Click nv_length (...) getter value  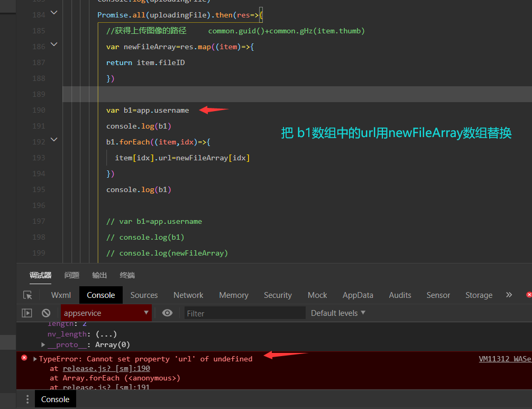click(106, 334)
